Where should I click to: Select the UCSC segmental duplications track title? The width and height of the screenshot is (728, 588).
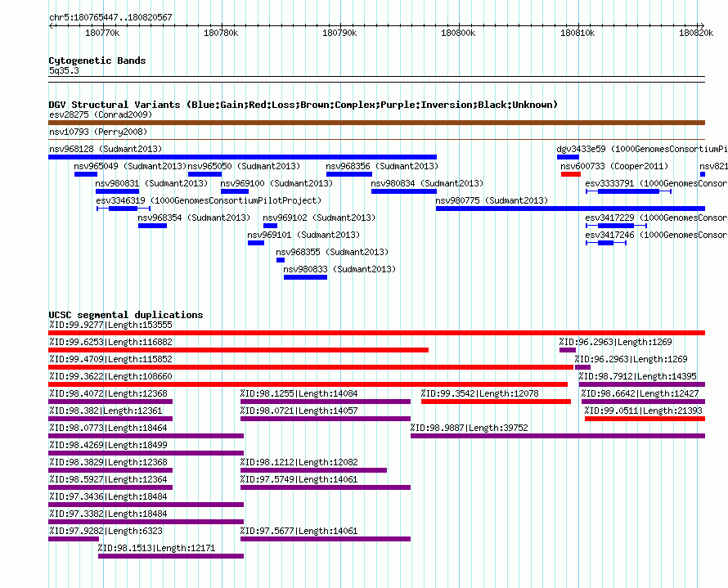(x=126, y=315)
